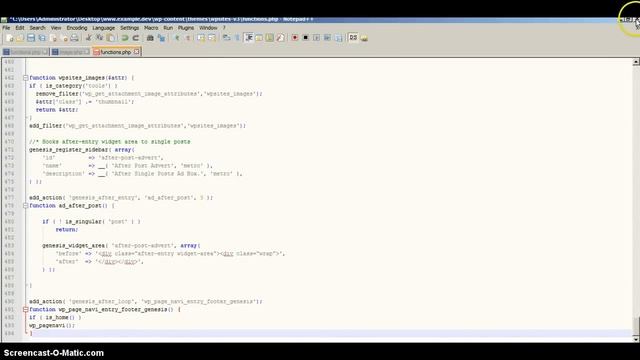
Task: Click Run Macro Multiple Times icon
Action: pos(327,38)
